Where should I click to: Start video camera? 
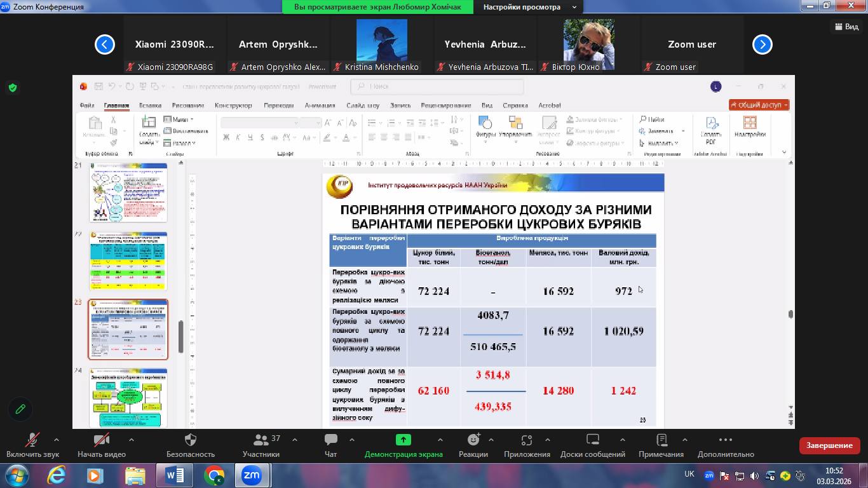click(x=101, y=440)
